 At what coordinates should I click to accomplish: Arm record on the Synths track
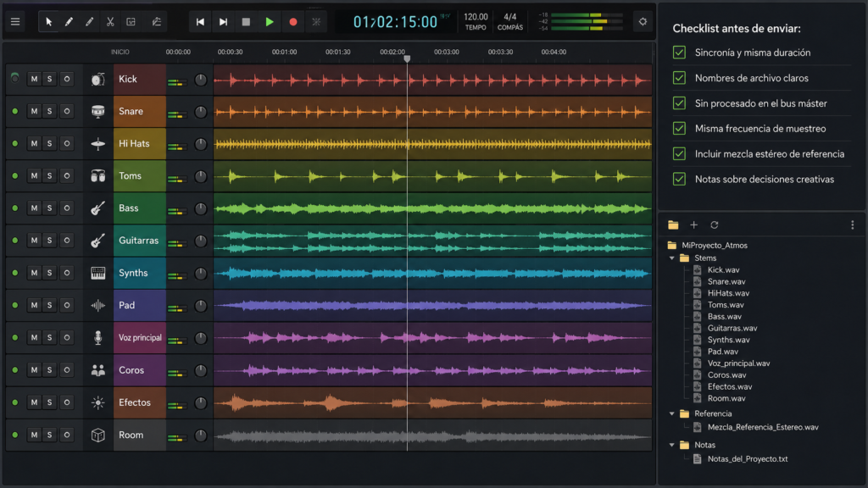pos(66,274)
